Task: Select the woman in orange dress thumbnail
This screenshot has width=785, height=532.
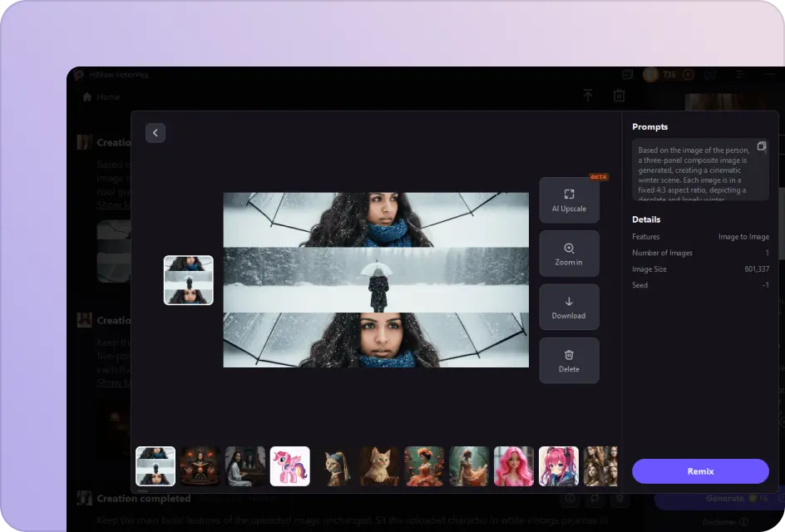Action: [424, 466]
